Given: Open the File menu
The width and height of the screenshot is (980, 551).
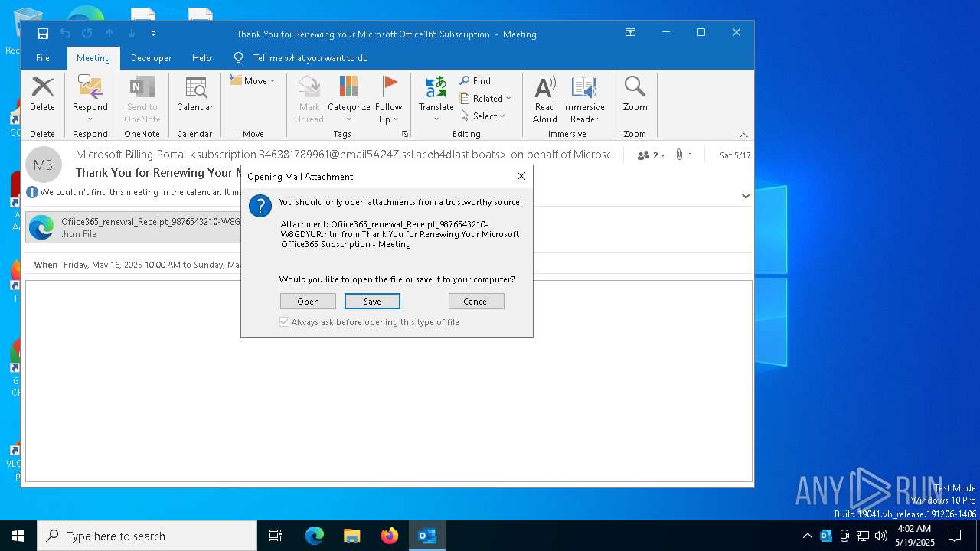Looking at the screenshot, I should click(43, 58).
